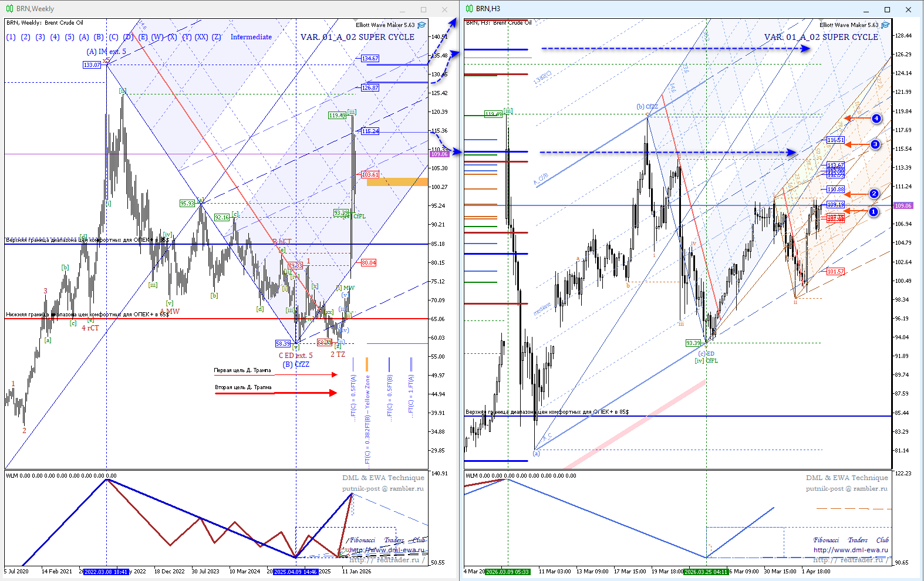Click the 2026.03.25 green date marker on H3 axis

tap(706, 572)
